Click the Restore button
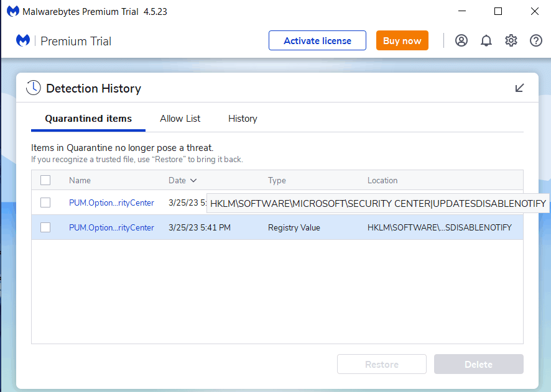 tap(382, 364)
